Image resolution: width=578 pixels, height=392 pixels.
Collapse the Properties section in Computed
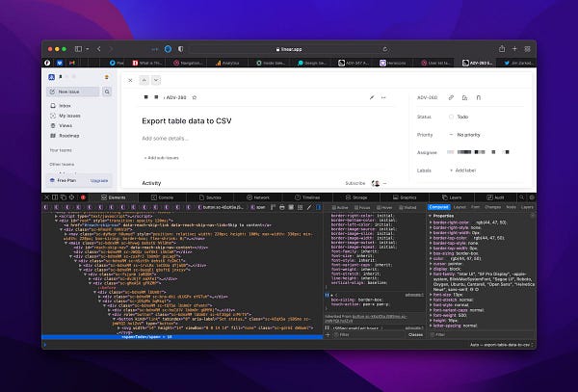[x=431, y=216]
